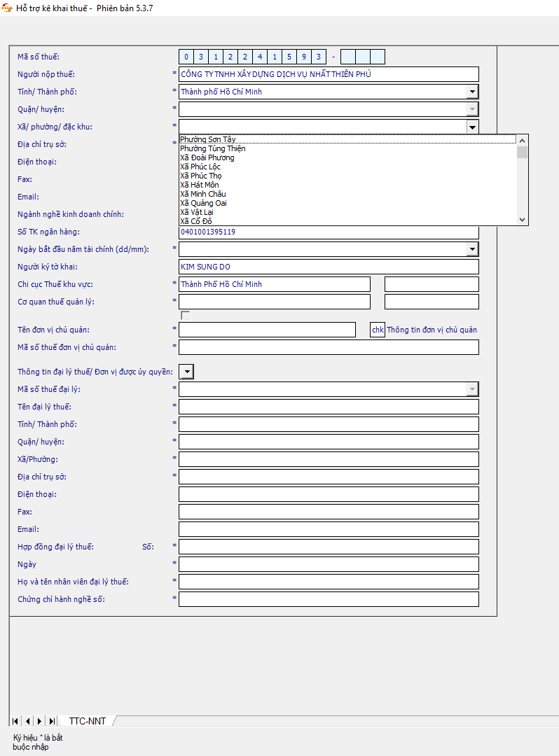Click the next sheet navigation arrow

(x=40, y=721)
